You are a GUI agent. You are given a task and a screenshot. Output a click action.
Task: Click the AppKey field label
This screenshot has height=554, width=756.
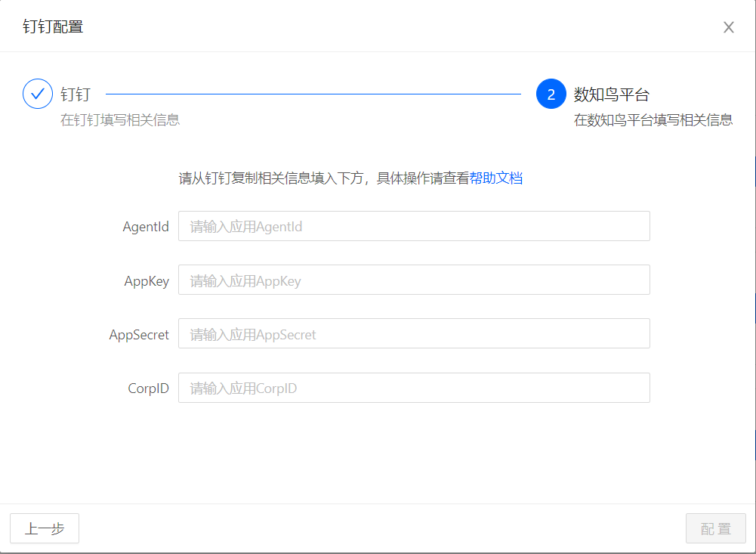[x=147, y=281]
